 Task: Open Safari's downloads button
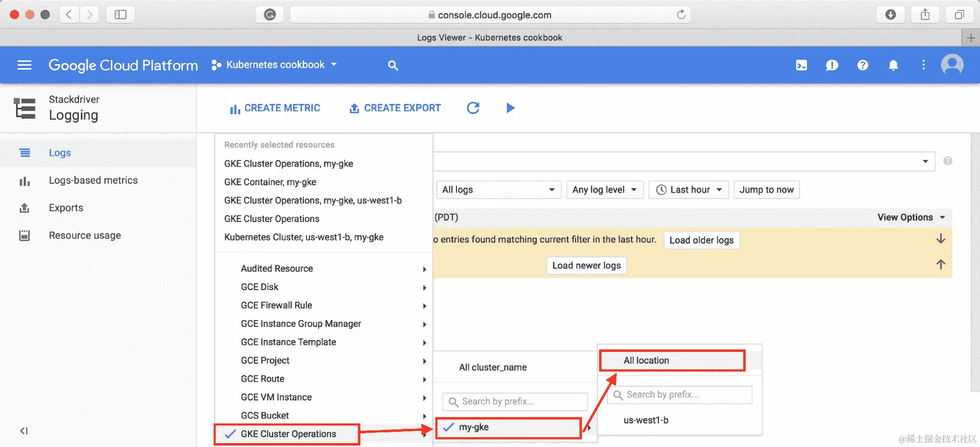tap(891, 15)
